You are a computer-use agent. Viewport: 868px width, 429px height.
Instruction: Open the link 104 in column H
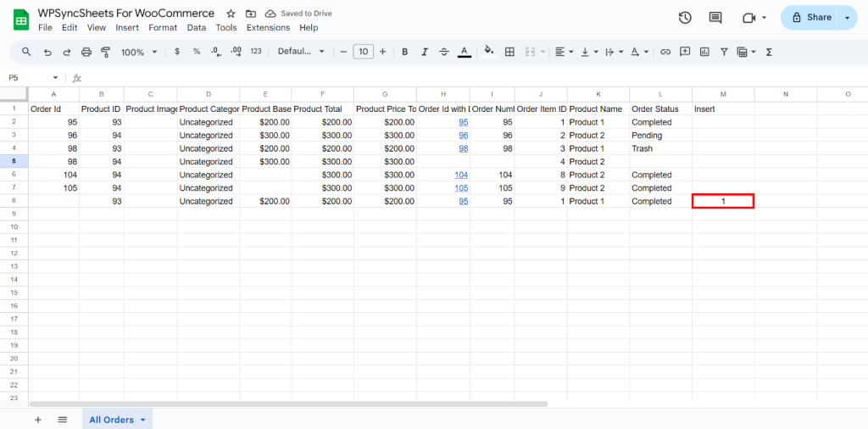pos(461,175)
